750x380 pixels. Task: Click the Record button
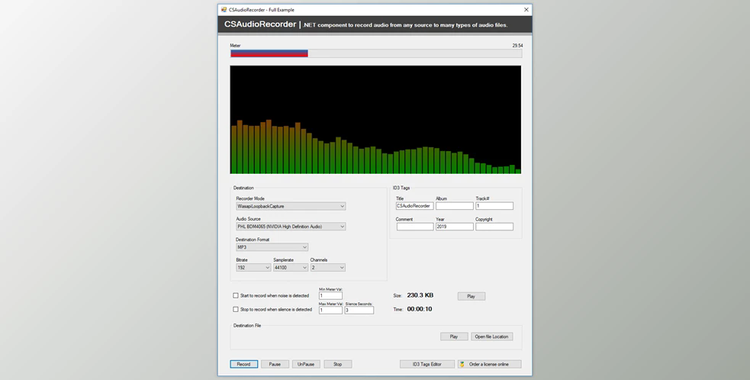click(x=243, y=364)
